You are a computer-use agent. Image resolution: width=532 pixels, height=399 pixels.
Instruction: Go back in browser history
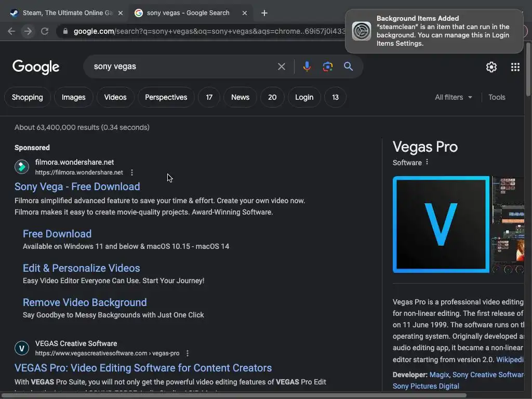(x=11, y=31)
